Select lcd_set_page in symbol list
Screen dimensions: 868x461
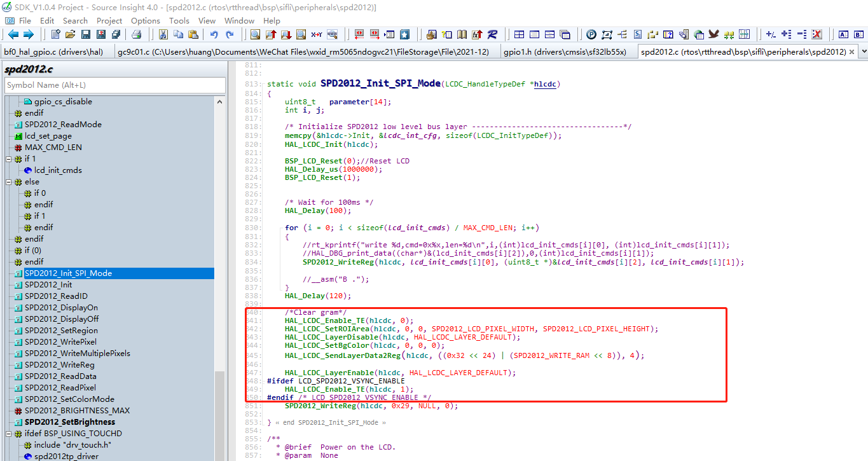(x=48, y=136)
